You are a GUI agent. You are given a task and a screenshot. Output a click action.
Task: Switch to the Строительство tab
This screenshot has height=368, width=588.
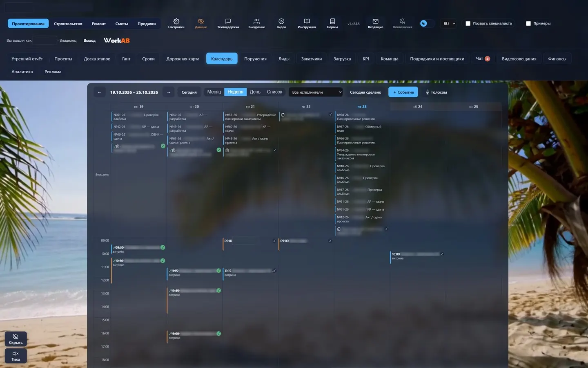pyautogui.click(x=68, y=24)
